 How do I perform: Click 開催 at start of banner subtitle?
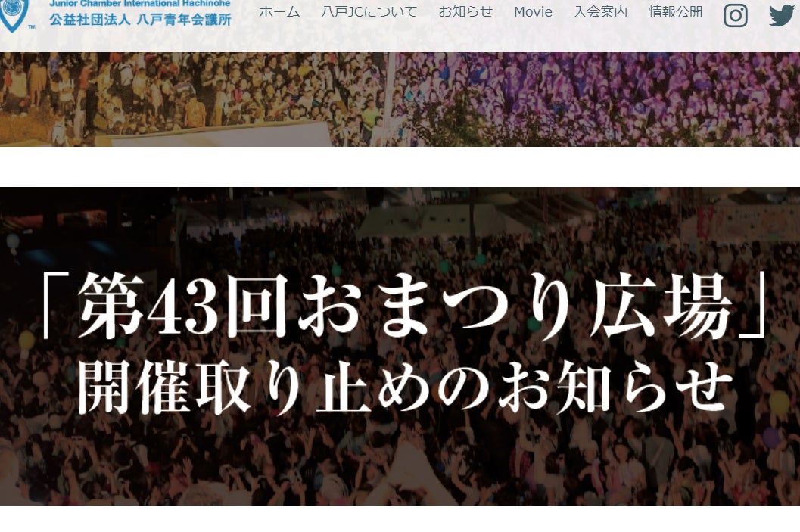pyautogui.click(x=134, y=387)
